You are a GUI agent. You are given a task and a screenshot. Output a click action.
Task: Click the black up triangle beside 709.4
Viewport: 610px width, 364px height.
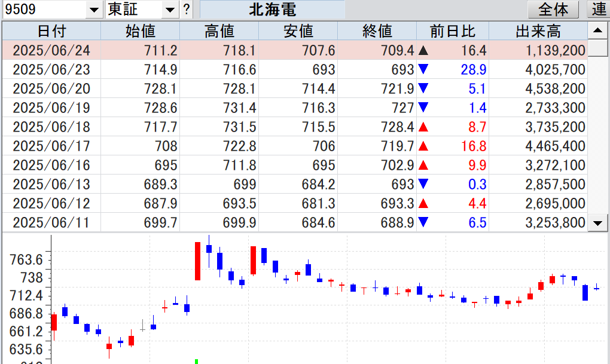pyautogui.click(x=423, y=50)
